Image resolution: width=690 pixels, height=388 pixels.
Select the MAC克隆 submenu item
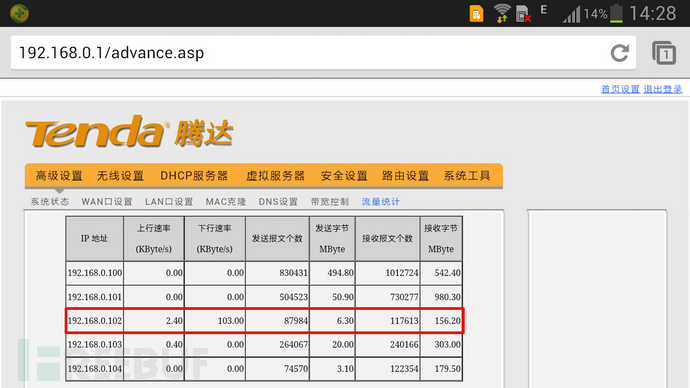[x=226, y=201]
